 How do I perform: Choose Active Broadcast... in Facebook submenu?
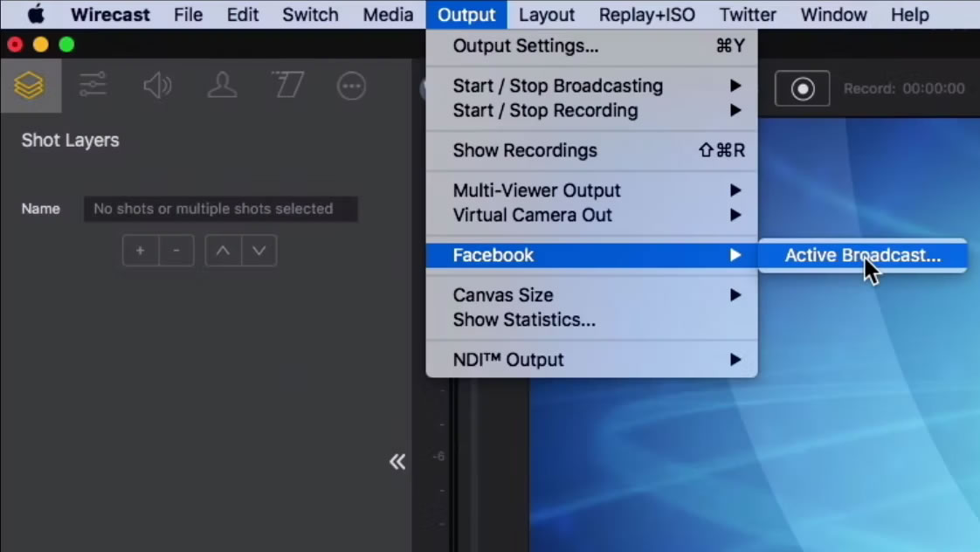(862, 255)
